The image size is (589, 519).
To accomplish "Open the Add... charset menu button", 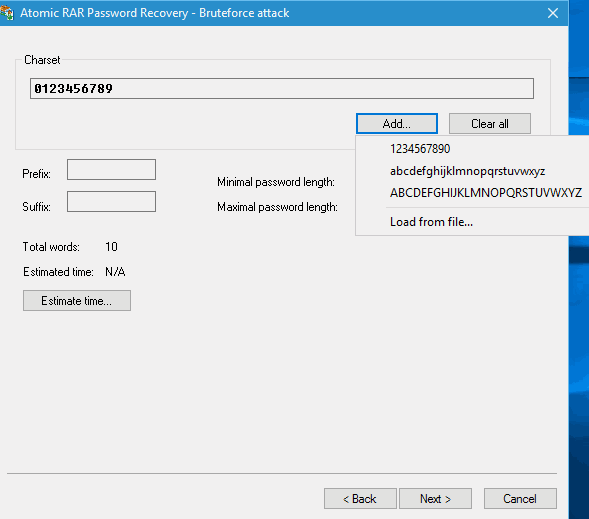I will (397, 124).
